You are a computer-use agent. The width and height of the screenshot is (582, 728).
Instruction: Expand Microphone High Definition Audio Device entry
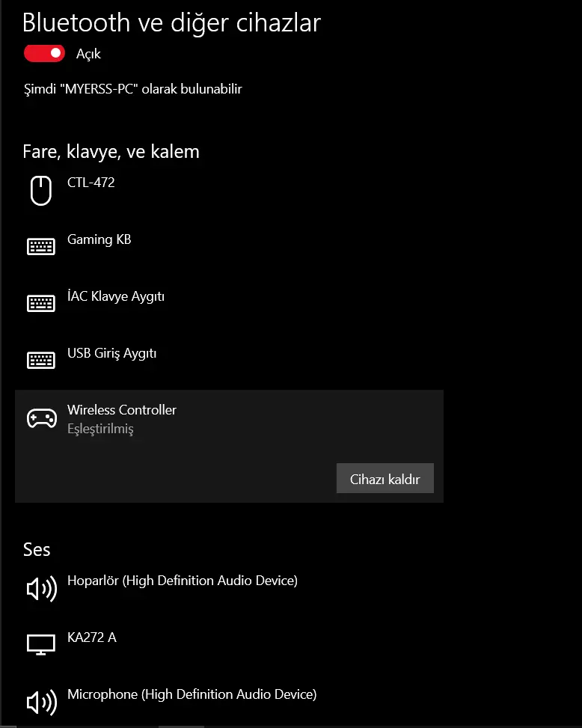point(229,702)
